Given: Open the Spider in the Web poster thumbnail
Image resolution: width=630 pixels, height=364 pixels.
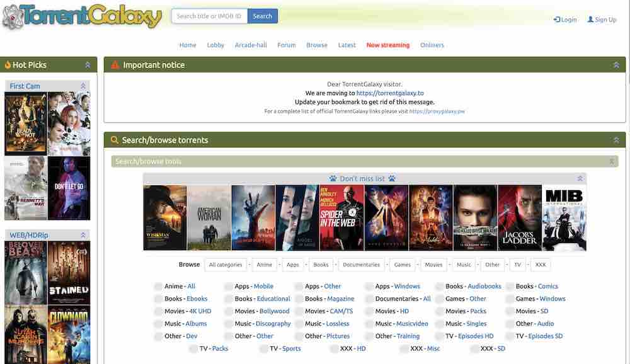Looking at the screenshot, I should 341,216.
